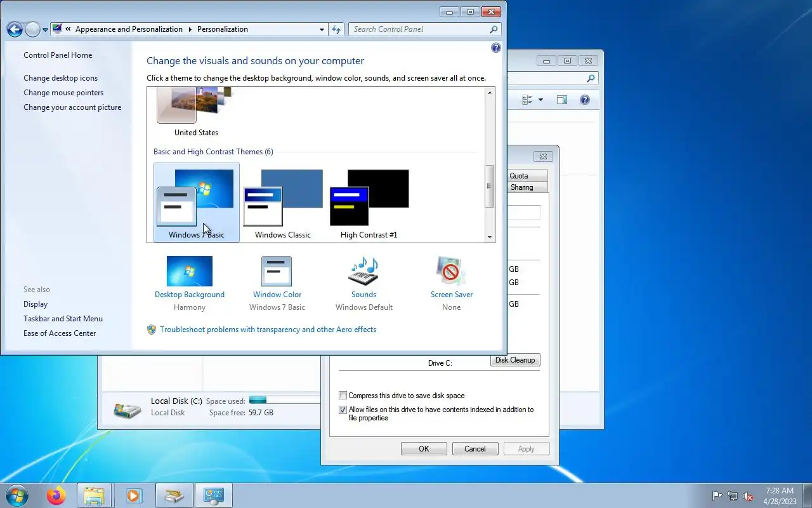Screen dimensions: 812x508
Task: Expand the breadcrumb arrow before Personalization
Action: click(190, 29)
